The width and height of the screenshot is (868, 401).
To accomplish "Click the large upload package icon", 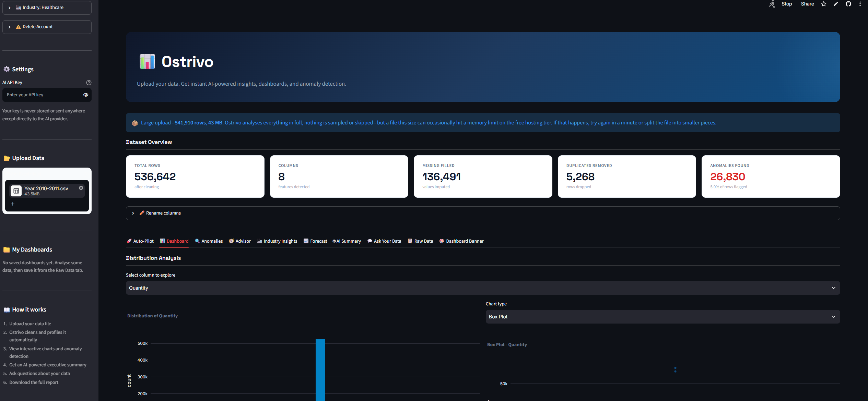I will (x=135, y=123).
